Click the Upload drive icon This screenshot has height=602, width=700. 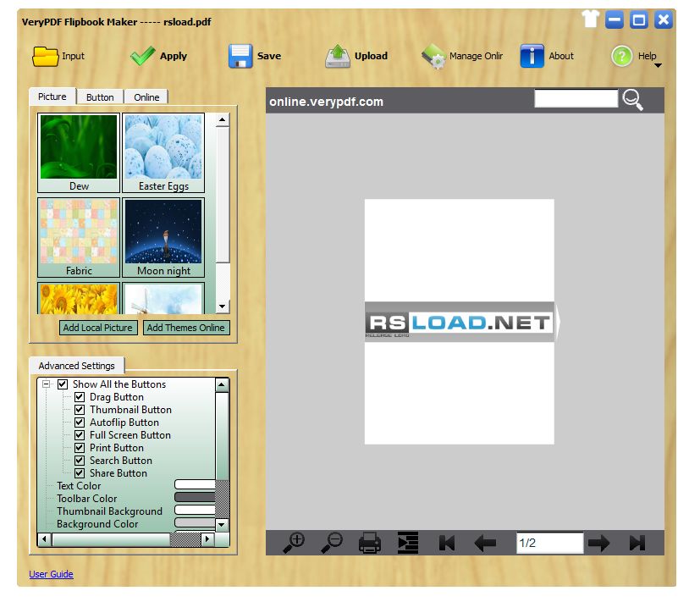tap(338, 56)
